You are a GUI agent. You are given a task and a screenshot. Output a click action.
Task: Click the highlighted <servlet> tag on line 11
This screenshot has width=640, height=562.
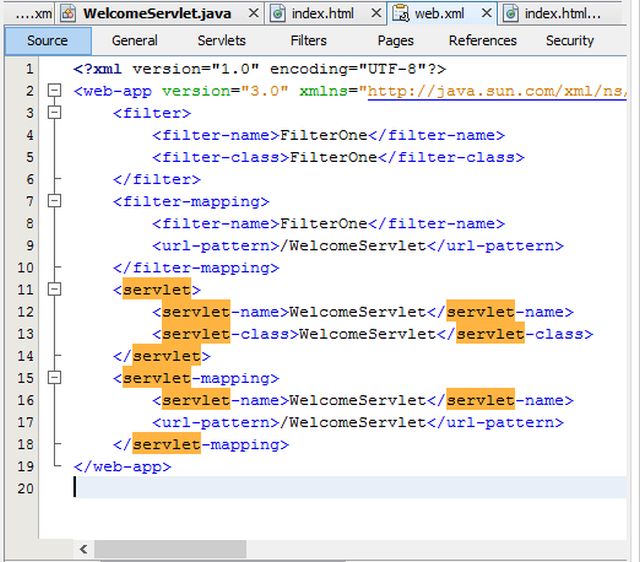point(157,290)
